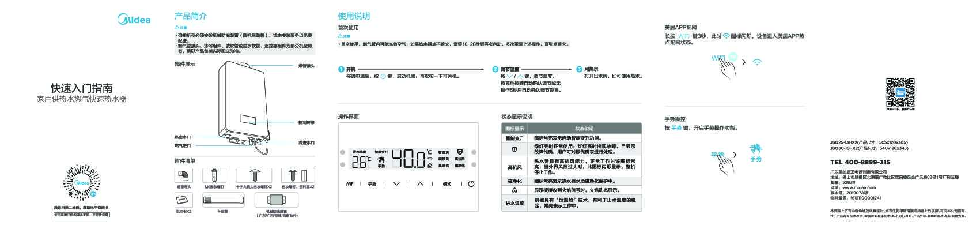Click the 进水温度 row label in status table
This screenshot has width=980, height=229.
514,203
